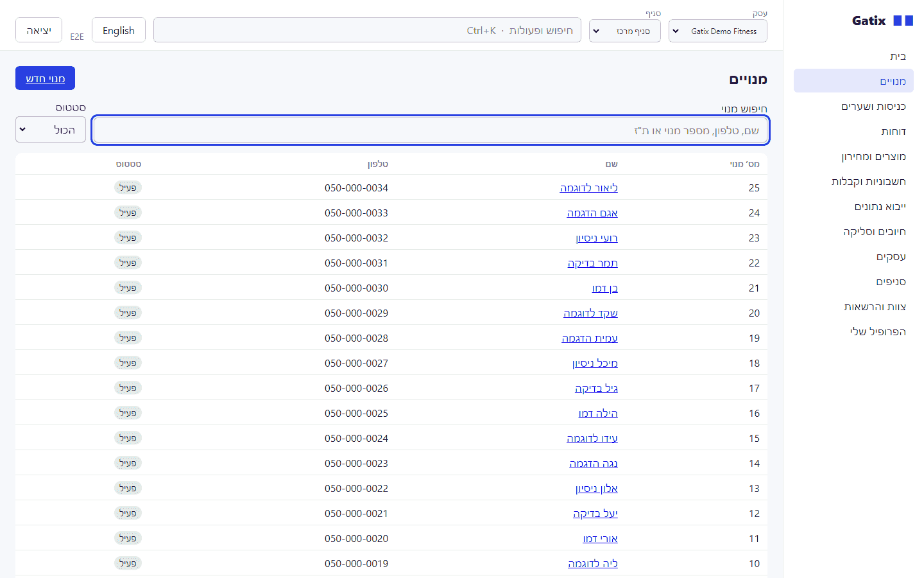
Task: Open member link ליאור לדוגמה
Action: tap(588, 188)
